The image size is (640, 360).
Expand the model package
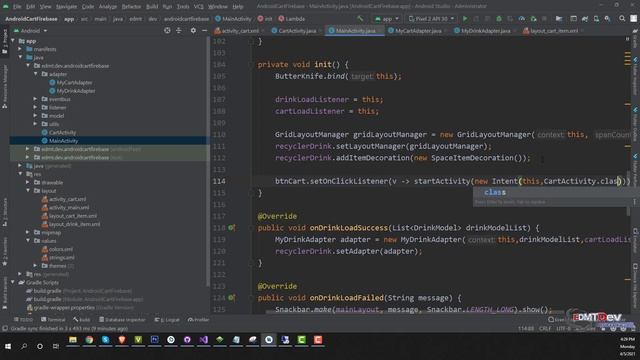pyautogui.click(x=36, y=116)
